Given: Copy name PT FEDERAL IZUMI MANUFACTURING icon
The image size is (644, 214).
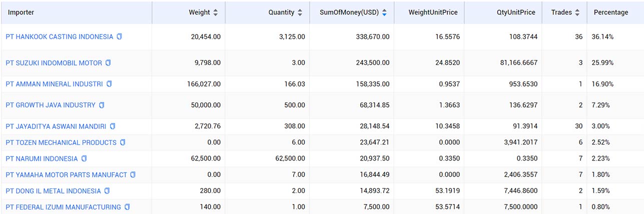Looking at the screenshot, I should point(127,207).
